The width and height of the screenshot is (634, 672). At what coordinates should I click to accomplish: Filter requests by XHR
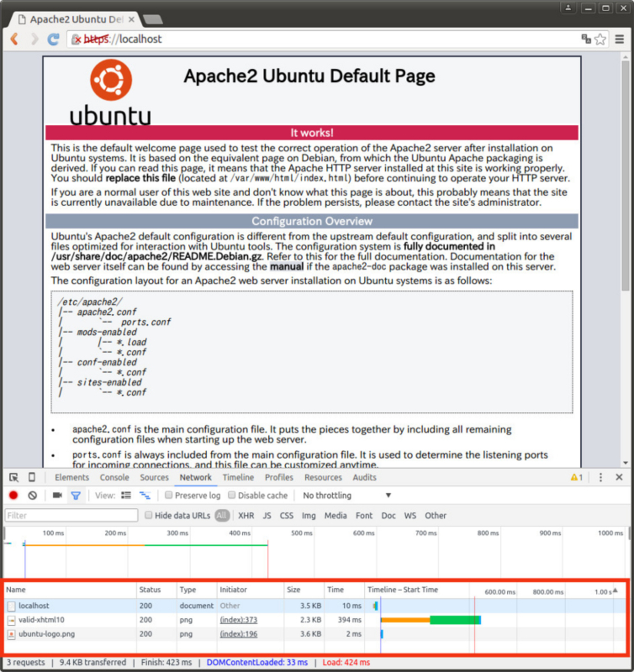pos(246,516)
